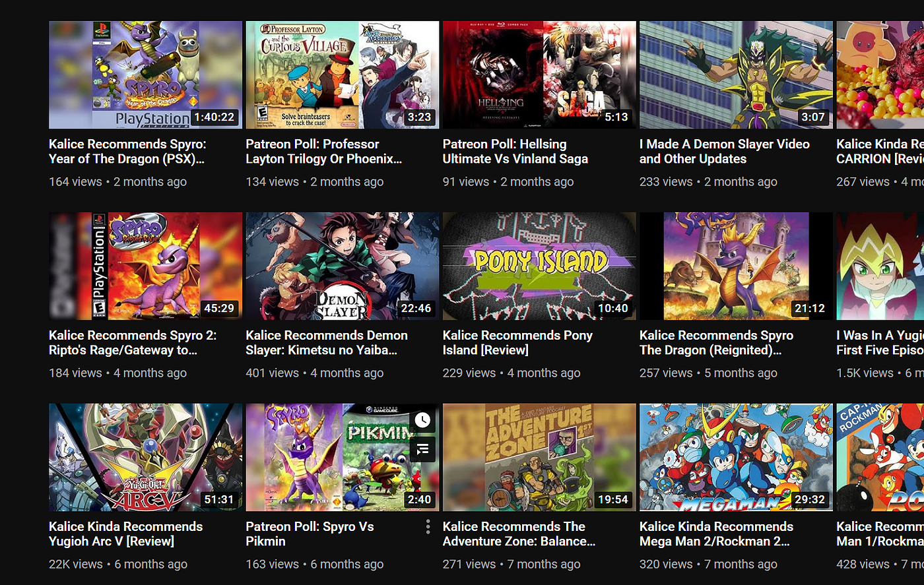Open the 'I Was In A Yugi...' title

click(880, 342)
